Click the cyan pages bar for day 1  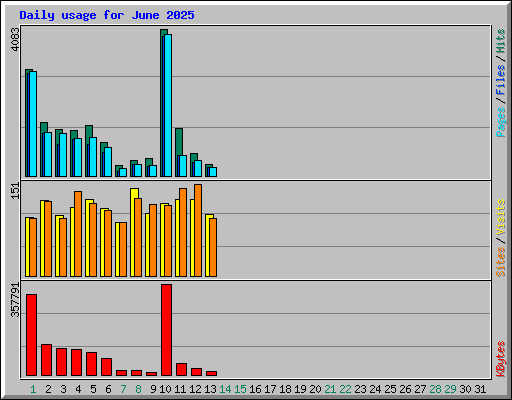pos(33,124)
